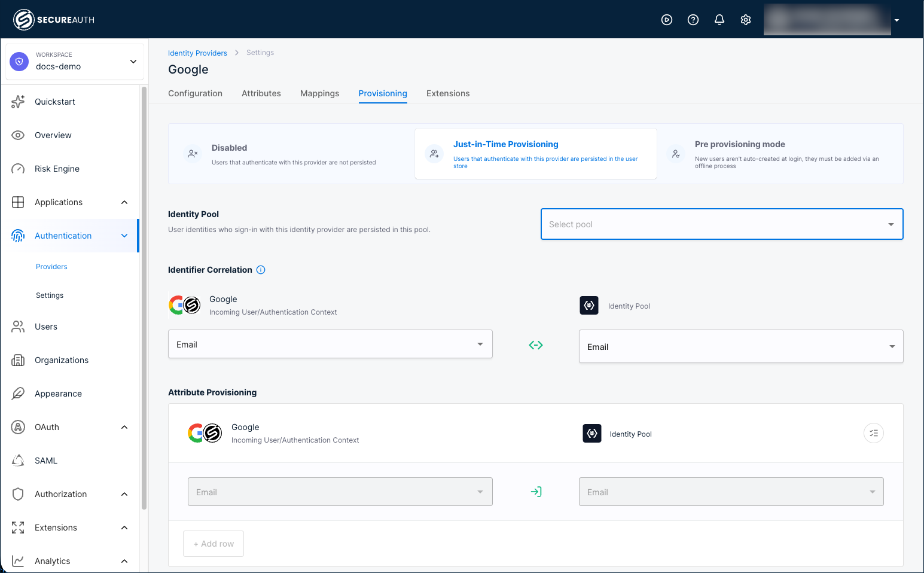Open the video tutorials play icon
The height and width of the screenshot is (573, 924).
667,20
